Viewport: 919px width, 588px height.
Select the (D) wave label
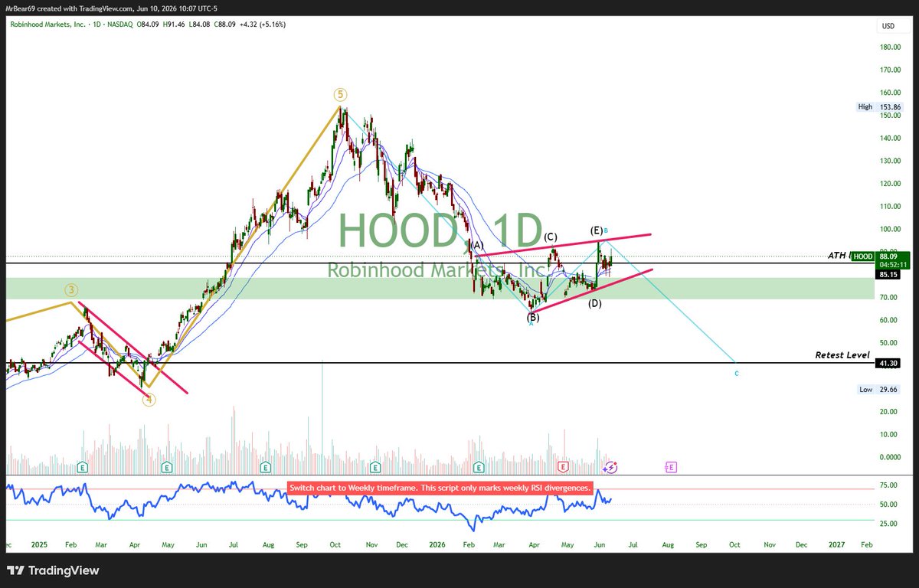coord(594,304)
